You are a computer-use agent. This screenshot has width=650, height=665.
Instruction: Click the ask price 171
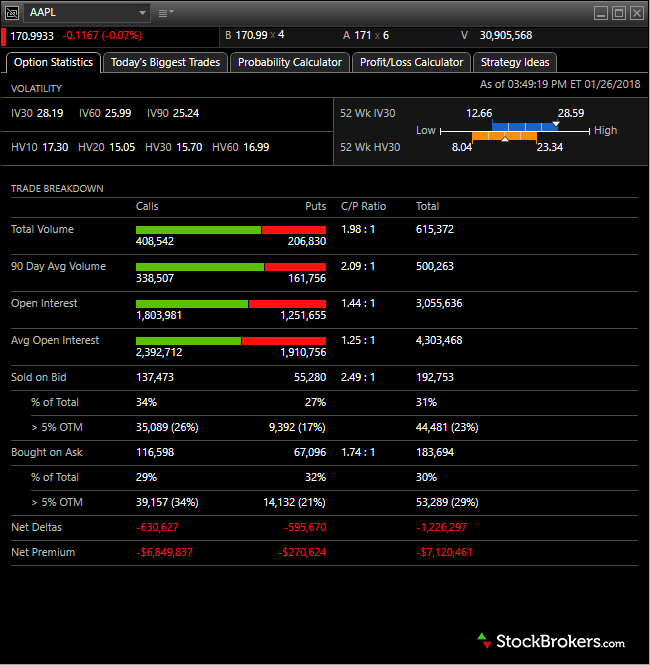[x=363, y=35]
